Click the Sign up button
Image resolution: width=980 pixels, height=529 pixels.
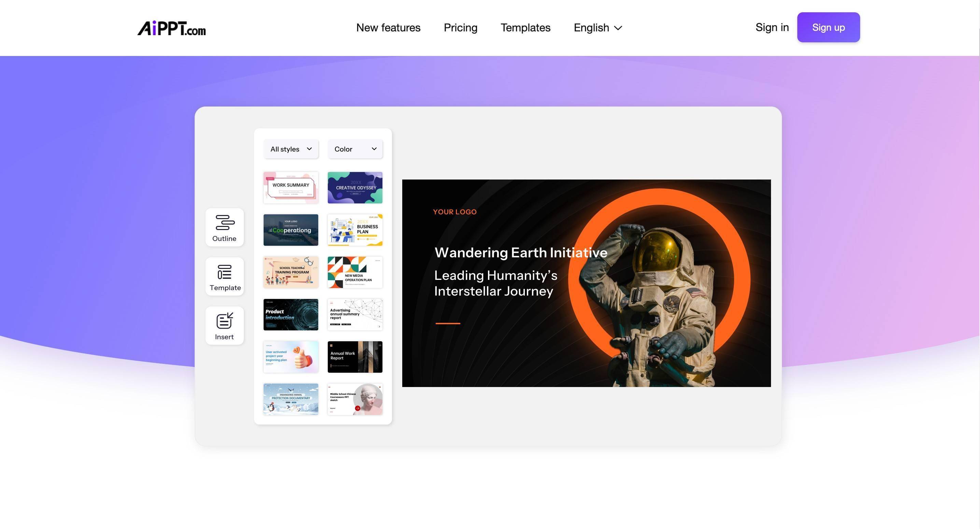click(x=828, y=27)
